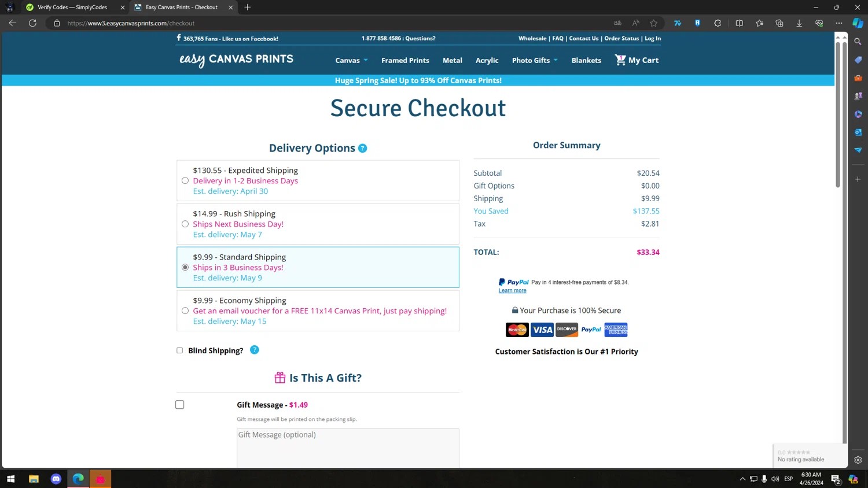Open the Delivery Options help icon
Screen dimensions: 868x488
coord(363,149)
